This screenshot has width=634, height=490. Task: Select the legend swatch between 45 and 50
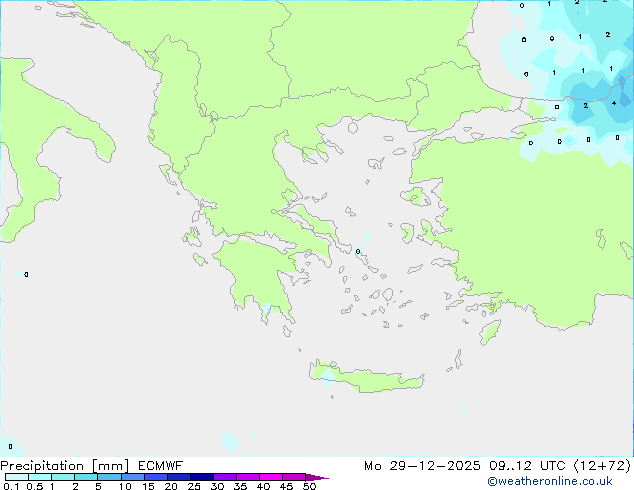[x=294, y=477]
